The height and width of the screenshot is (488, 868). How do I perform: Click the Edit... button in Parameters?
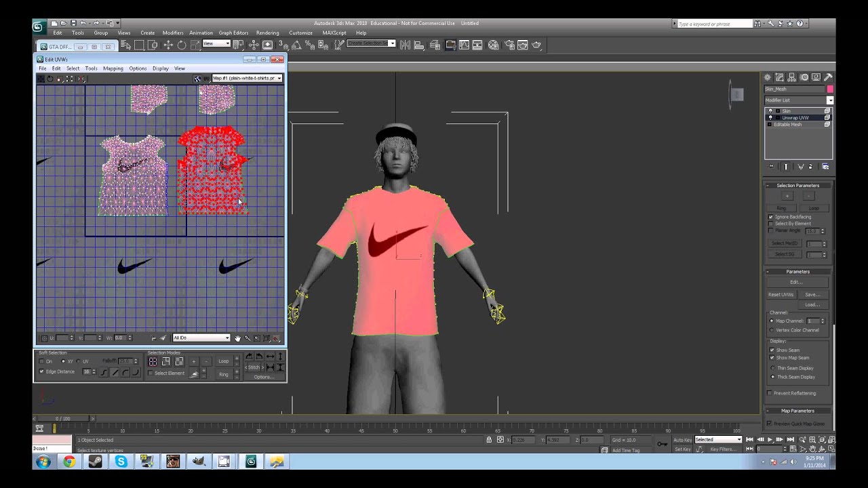[x=797, y=282]
